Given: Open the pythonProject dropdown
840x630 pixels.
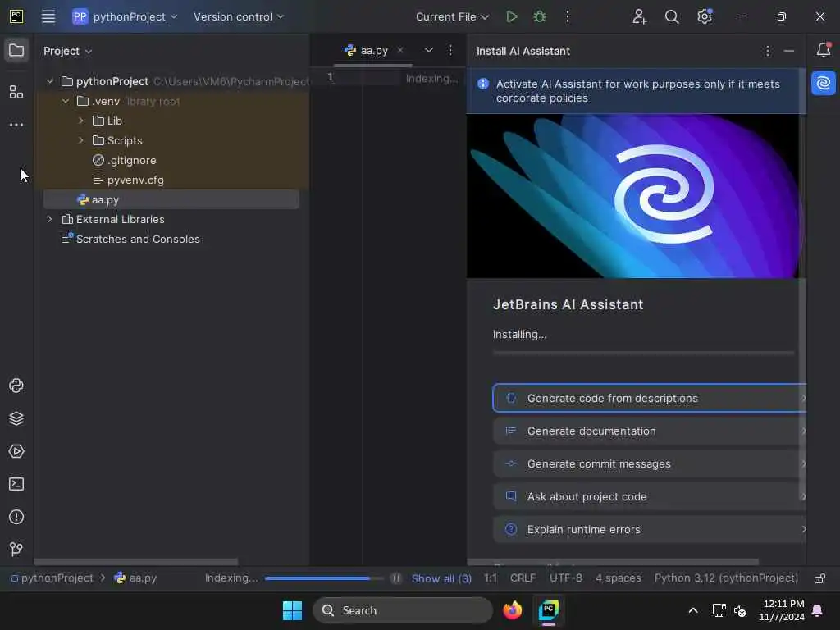Looking at the screenshot, I should [x=125, y=16].
